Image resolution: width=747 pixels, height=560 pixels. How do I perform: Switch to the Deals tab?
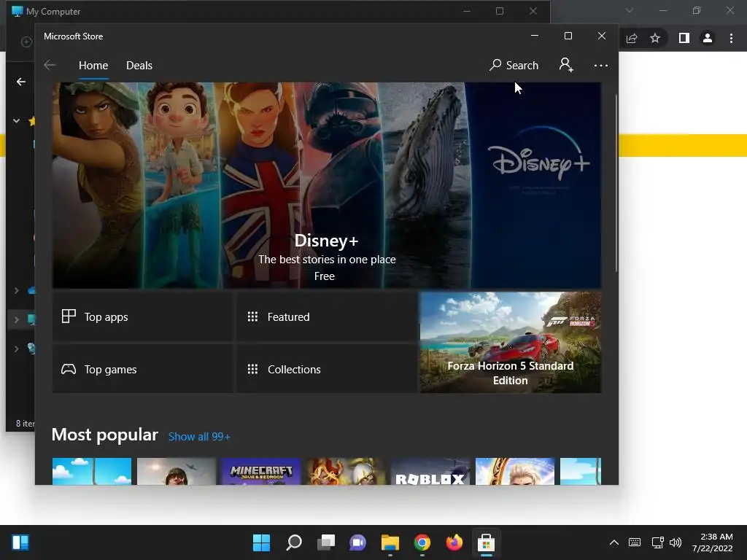click(x=139, y=65)
